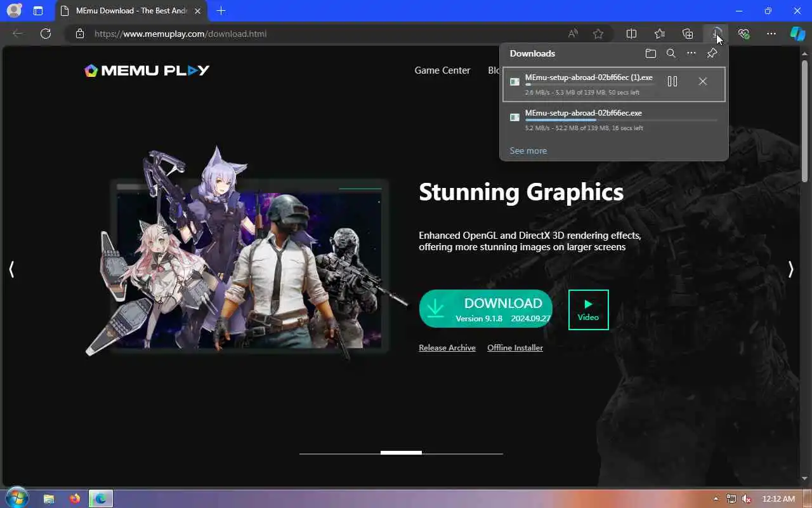Play the Video button
Screen dimensions: 812x508
pos(588,310)
